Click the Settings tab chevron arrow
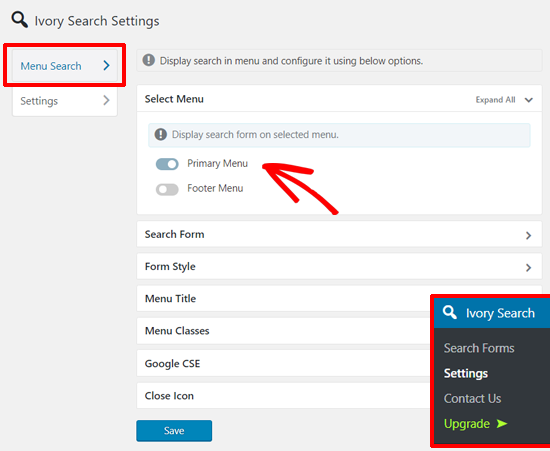 pos(106,101)
